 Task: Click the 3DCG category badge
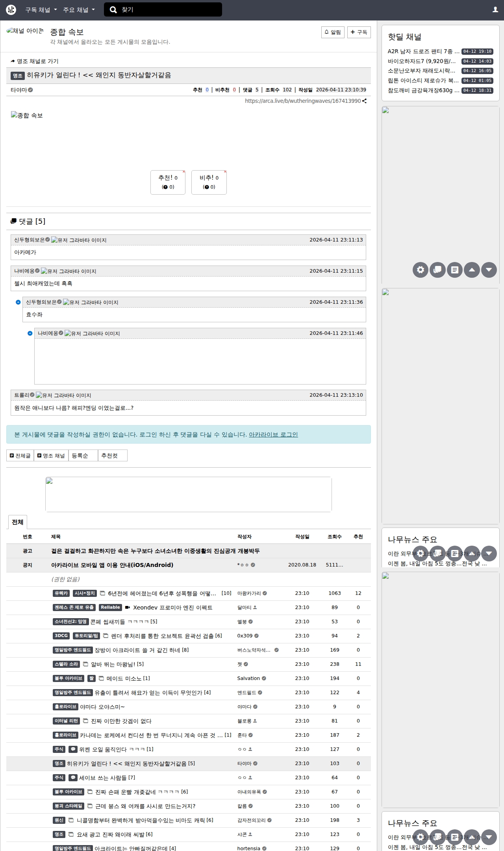pos(61,636)
